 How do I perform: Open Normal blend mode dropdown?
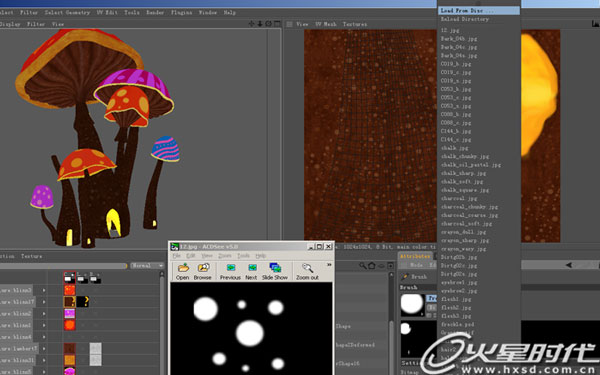[147, 266]
